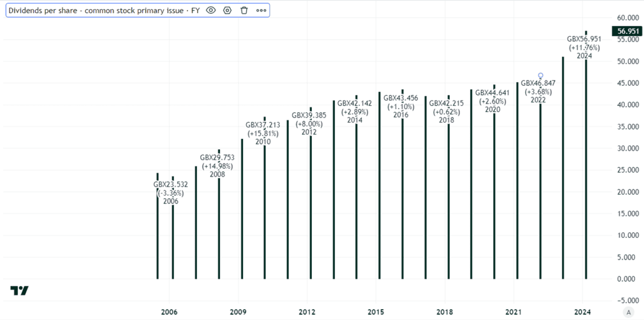
Task: Hide the Dividends per share indicator
Action: click(x=210, y=10)
